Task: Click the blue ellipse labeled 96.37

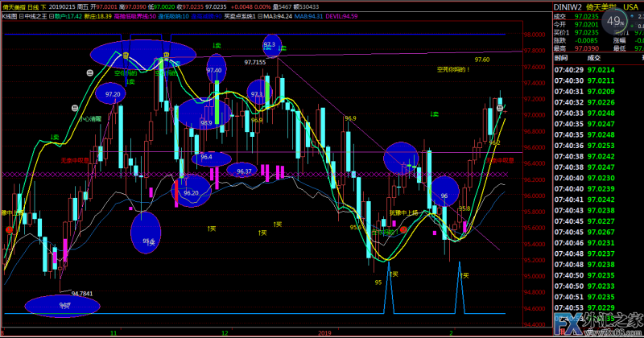Action: pos(243,171)
